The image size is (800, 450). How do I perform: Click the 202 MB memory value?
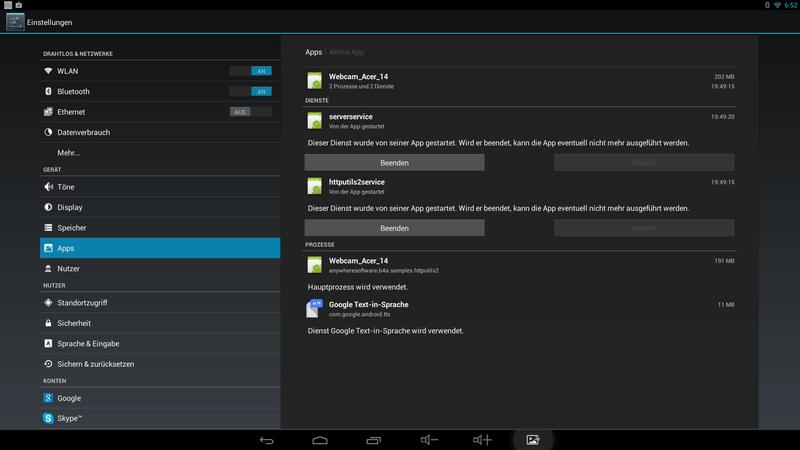click(x=724, y=77)
